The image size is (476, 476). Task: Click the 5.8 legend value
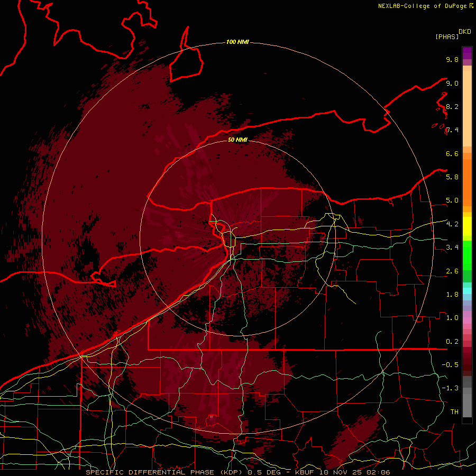click(452, 177)
